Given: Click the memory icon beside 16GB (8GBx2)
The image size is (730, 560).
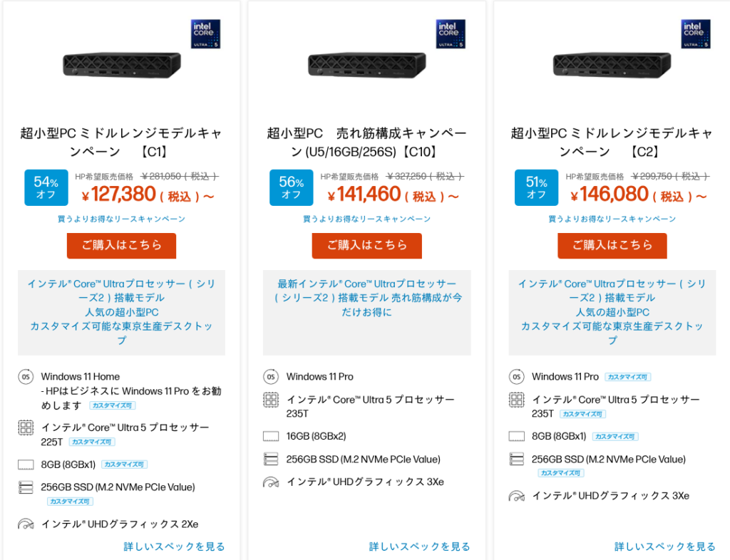Looking at the screenshot, I should click(271, 436).
